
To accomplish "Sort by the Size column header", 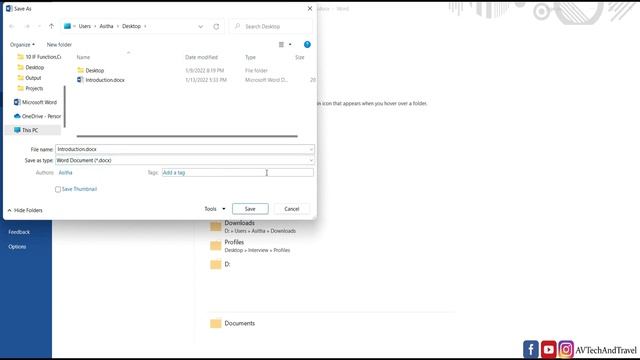I will 300,58.
